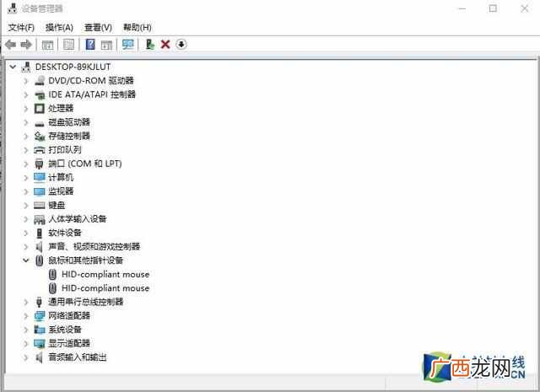Screen dimensions: 540x392
Task: Click the storage controller (存储控制器) icon
Action: (40, 137)
